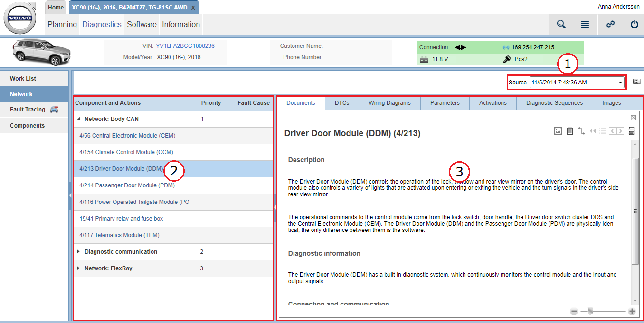Switch to the Images tab

[x=612, y=103]
